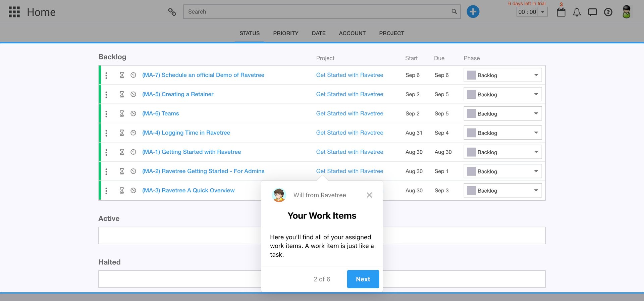The height and width of the screenshot is (301, 644).
Task: Open the three-dot menu for MA-7 row
Action: coord(106,75)
